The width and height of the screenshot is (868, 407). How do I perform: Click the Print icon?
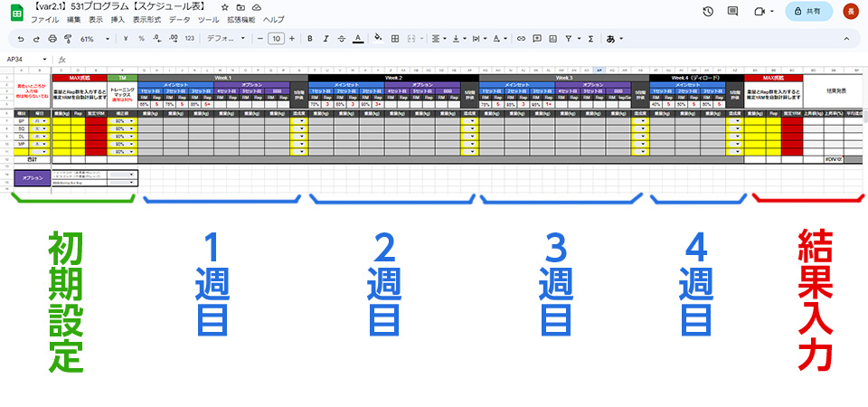[52, 39]
